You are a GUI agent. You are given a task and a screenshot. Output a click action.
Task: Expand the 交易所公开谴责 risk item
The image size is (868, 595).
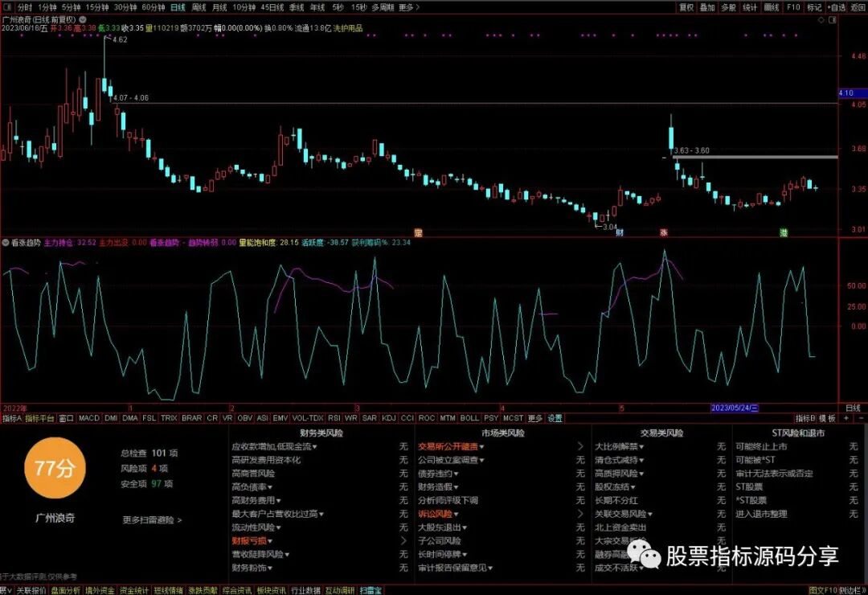pos(451,446)
